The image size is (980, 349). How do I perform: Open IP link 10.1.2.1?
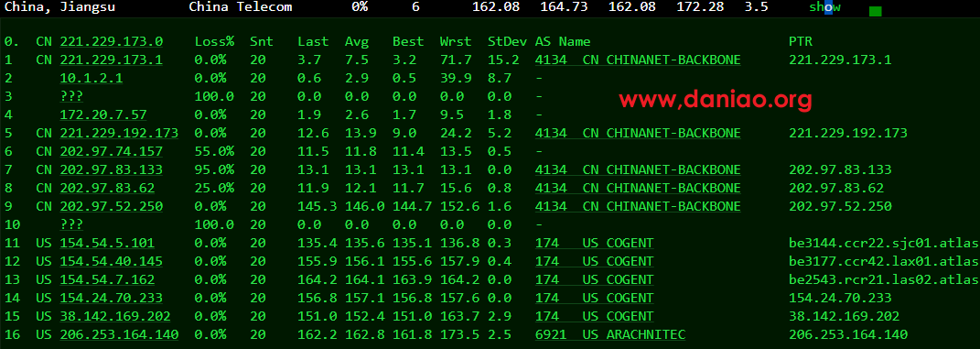pyautogui.click(x=92, y=78)
